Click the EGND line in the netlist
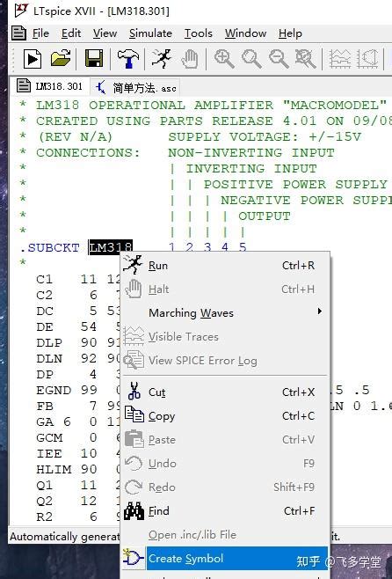Screen dimensions: 392x579 pyautogui.click(x=78, y=390)
